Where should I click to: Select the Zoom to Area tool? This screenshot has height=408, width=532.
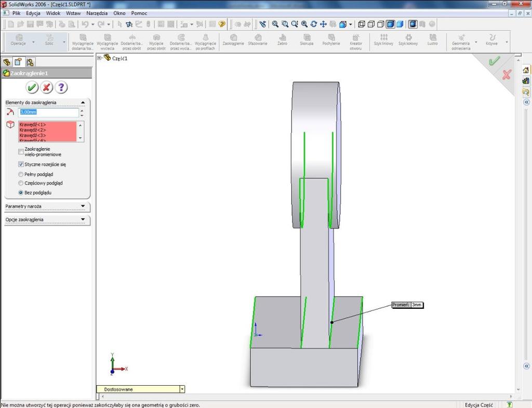(285, 24)
